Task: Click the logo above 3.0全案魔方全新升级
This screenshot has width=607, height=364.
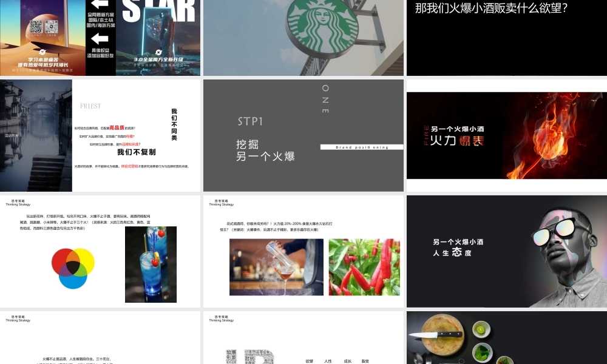Action: pyautogui.click(x=159, y=52)
